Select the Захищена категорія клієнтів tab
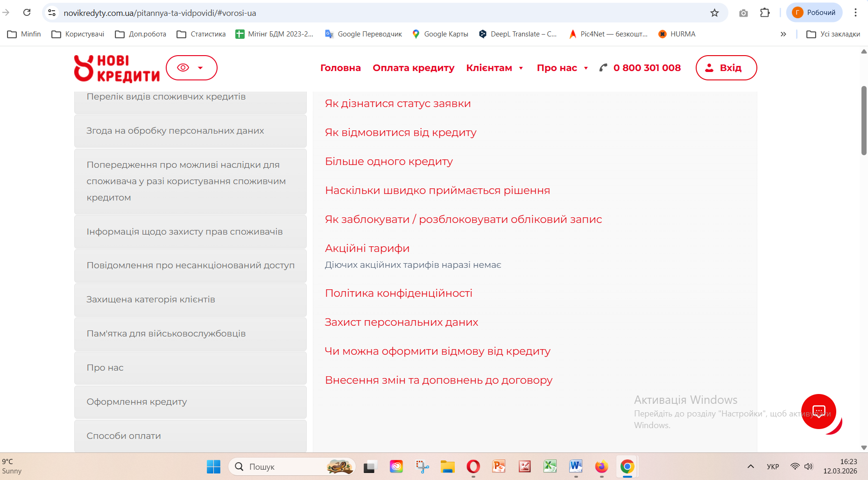868x480 pixels. (x=191, y=300)
